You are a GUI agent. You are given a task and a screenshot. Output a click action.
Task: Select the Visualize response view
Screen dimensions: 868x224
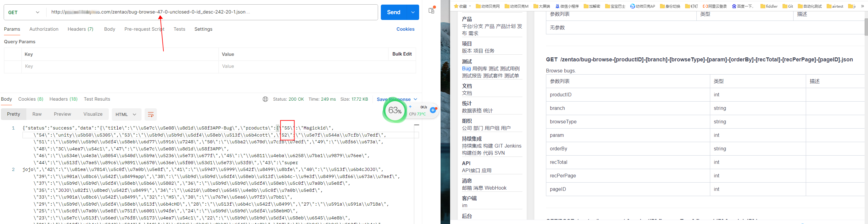click(93, 114)
